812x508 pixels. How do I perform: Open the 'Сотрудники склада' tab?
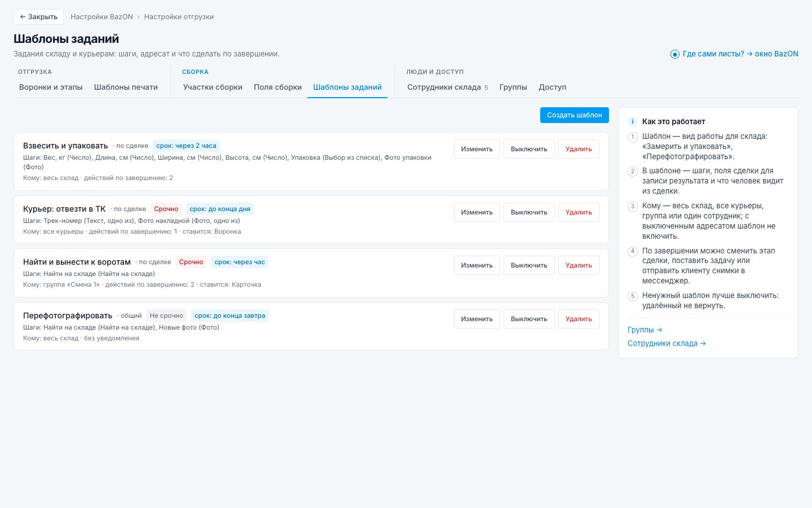(x=447, y=87)
